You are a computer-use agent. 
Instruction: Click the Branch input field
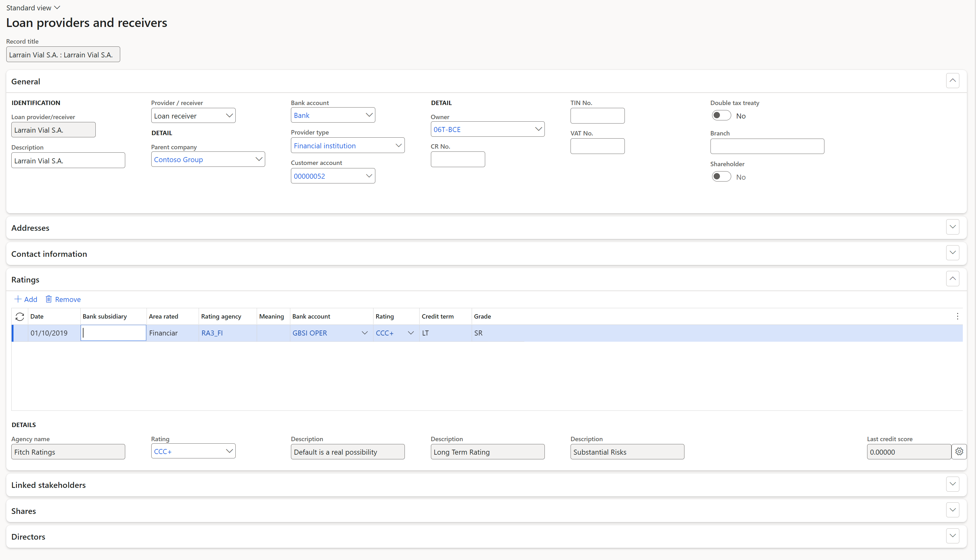[x=767, y=146]
